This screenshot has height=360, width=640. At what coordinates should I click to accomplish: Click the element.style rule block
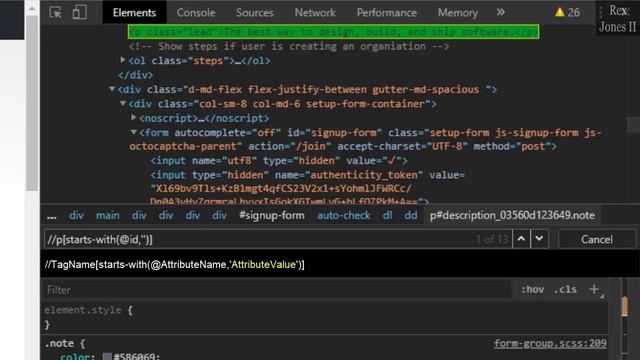pyautogui.click(x=88, y=317)
